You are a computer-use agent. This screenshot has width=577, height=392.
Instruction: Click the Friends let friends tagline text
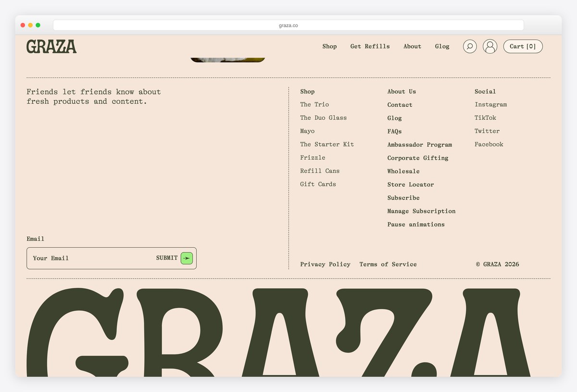pos(94,96)
